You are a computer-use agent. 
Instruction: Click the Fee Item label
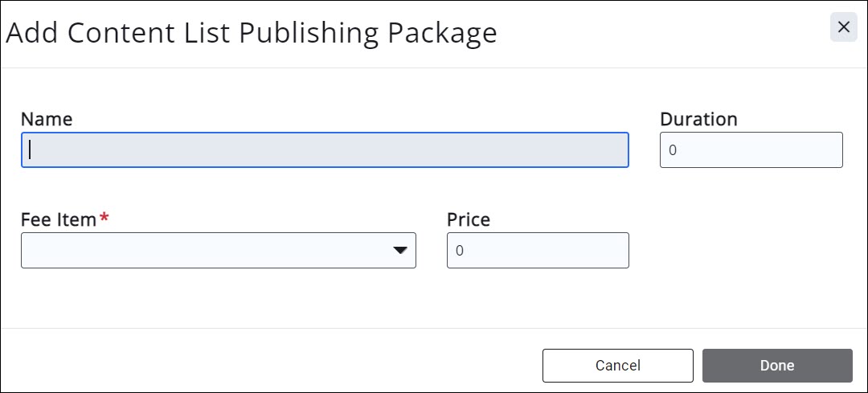click(x=59, y=219)
